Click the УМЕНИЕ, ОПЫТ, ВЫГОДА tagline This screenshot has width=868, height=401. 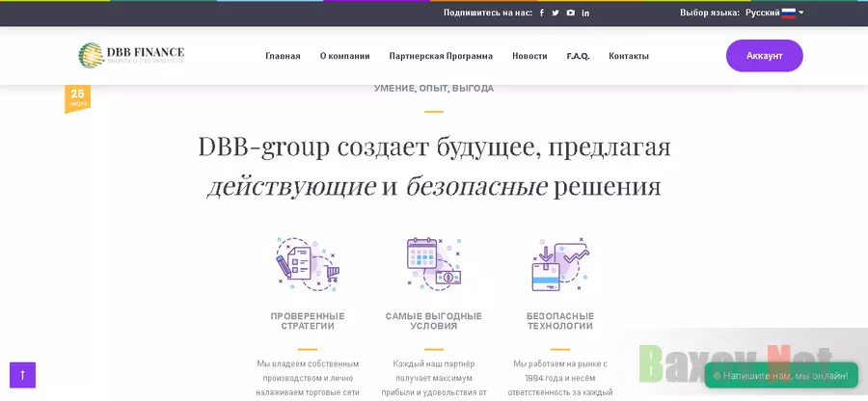[434, 88]
